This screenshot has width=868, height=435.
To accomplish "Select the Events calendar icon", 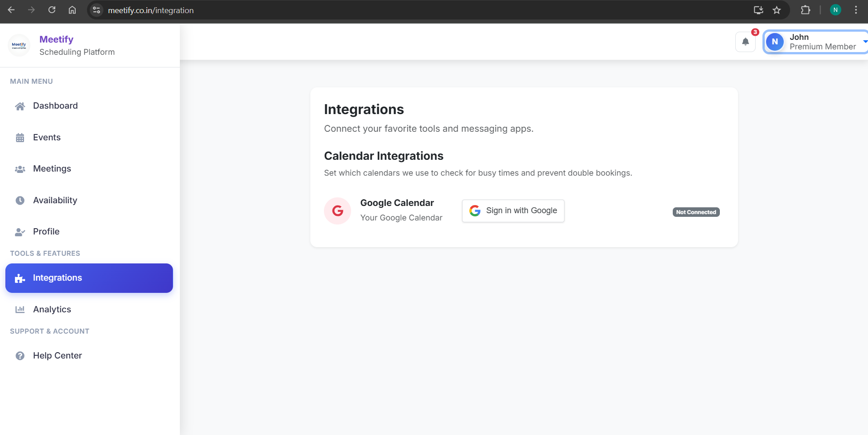I will pyautogui.click(x=20, y=137).
